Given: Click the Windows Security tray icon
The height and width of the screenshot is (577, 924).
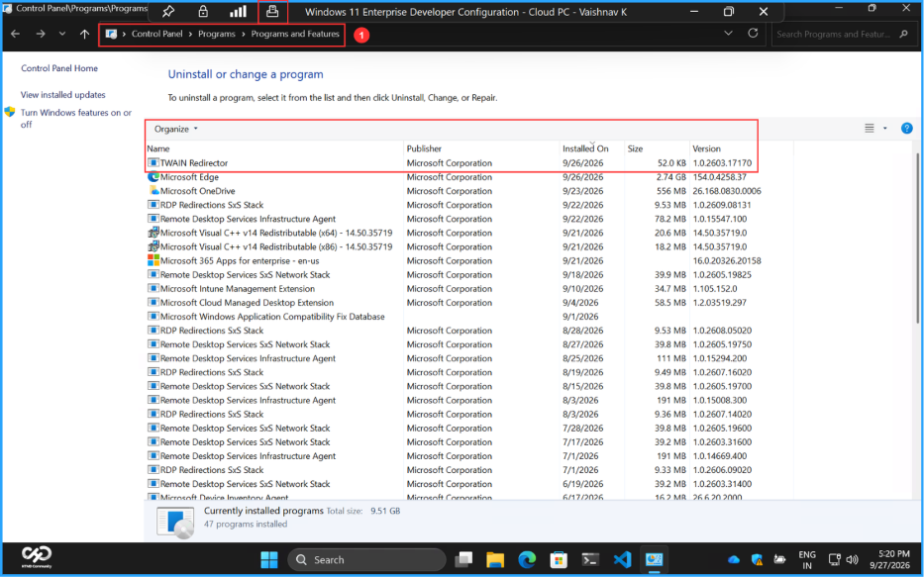Looking at the screenshot, I should coord(758,559).
